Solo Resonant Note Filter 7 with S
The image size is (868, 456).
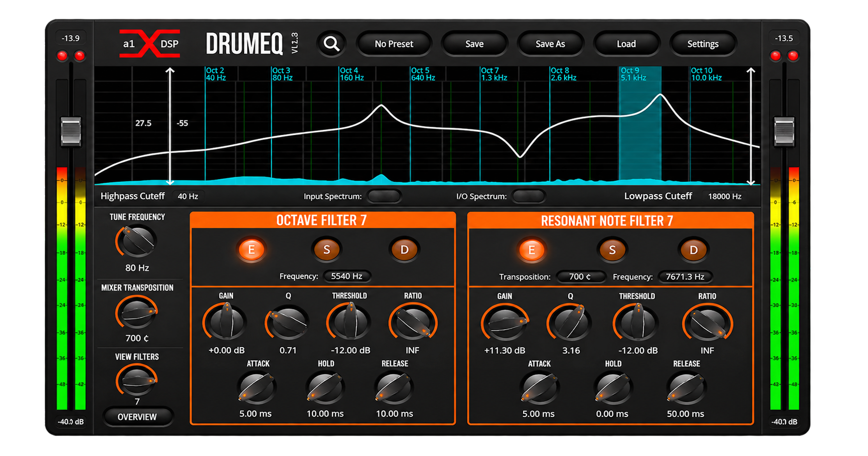pyautogui.click(x=612, y=250)
